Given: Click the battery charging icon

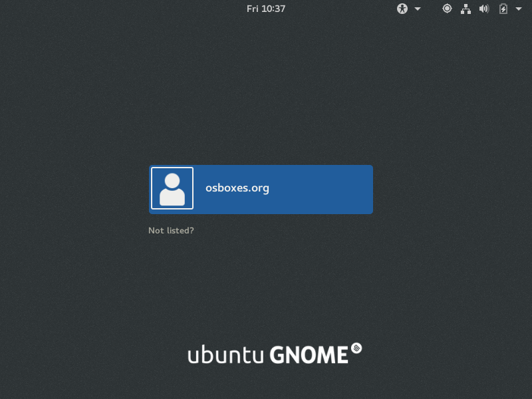Looking at the screenshot, I should point(503,9).
